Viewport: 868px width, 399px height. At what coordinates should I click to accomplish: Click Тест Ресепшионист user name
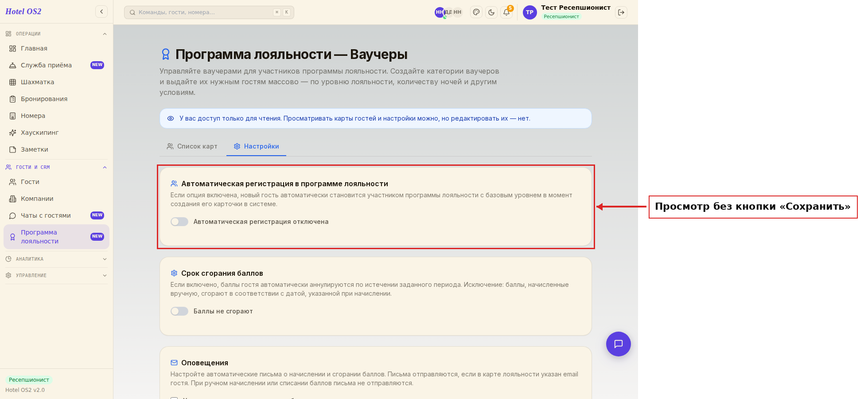point(576,8)
